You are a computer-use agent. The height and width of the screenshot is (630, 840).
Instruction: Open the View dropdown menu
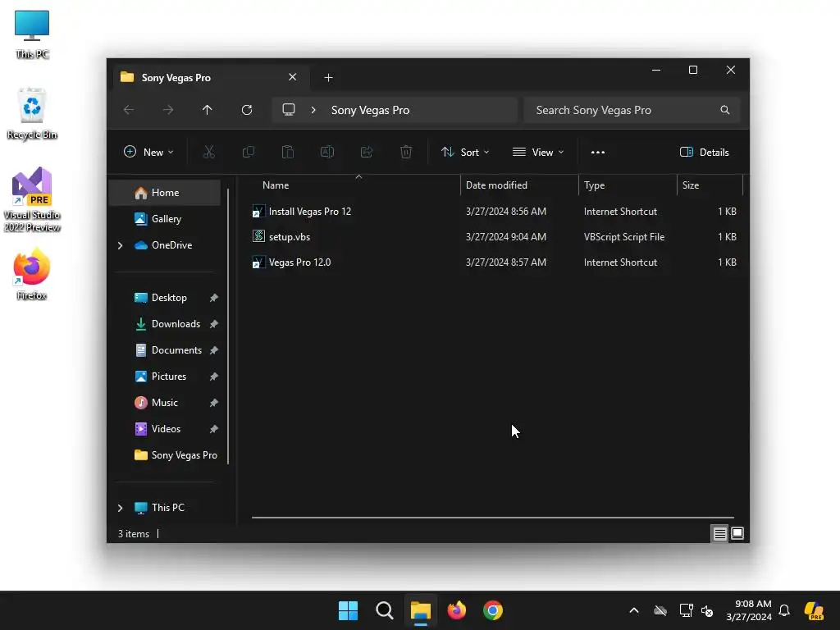pyautogui.click(x=538, y=152)
